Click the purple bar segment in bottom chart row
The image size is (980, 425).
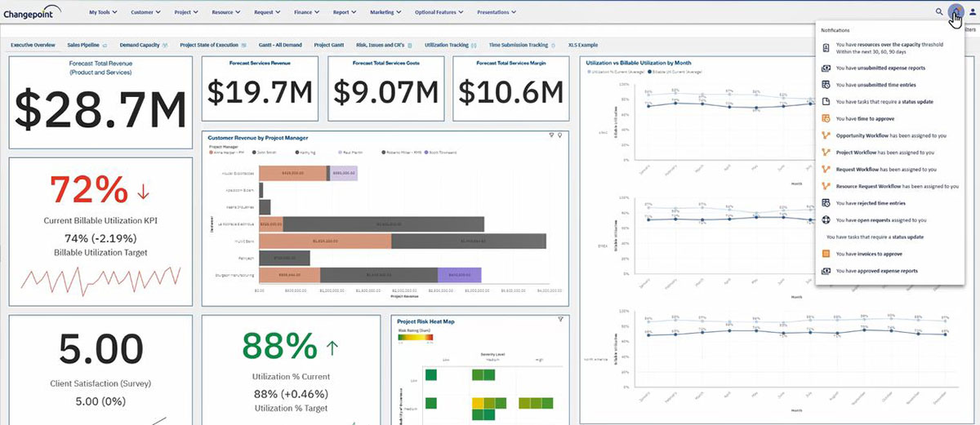click(459, 276)
